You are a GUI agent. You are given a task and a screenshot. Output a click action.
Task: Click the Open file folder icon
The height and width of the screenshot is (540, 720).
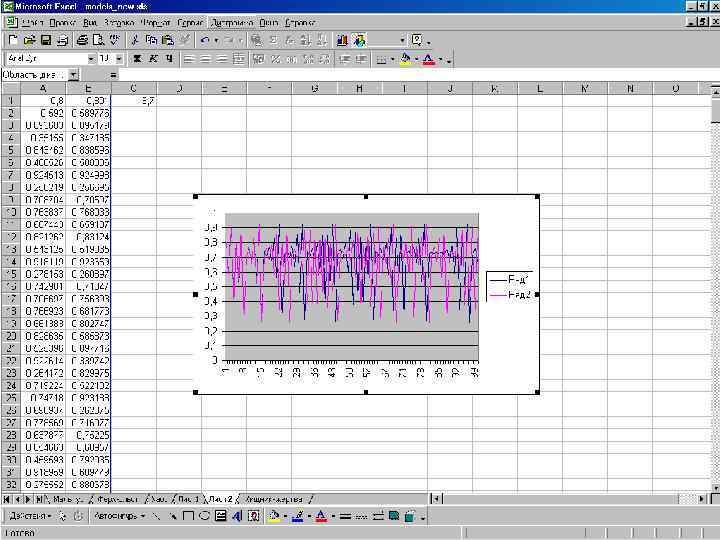pos(30,40)
